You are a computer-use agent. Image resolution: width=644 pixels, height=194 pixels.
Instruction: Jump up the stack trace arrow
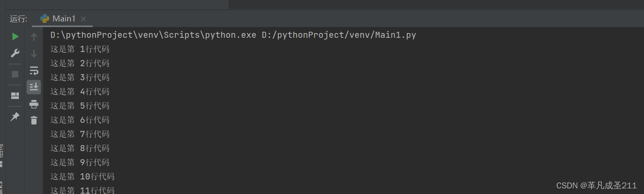coord(34,37)
